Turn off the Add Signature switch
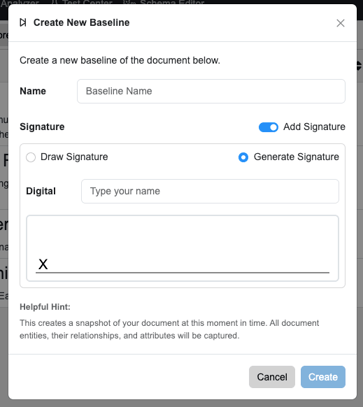 pos(268,127)
